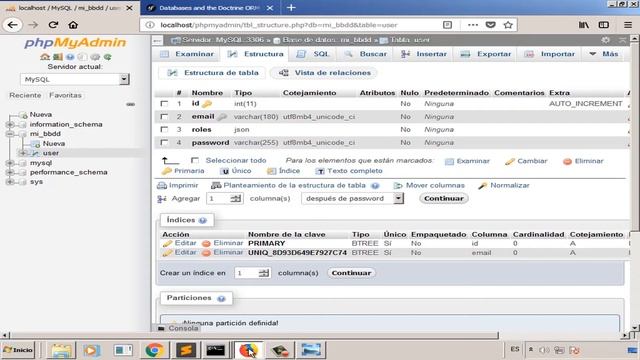
Task: Click Primaria for marked columns
Action: coord(183,171)
